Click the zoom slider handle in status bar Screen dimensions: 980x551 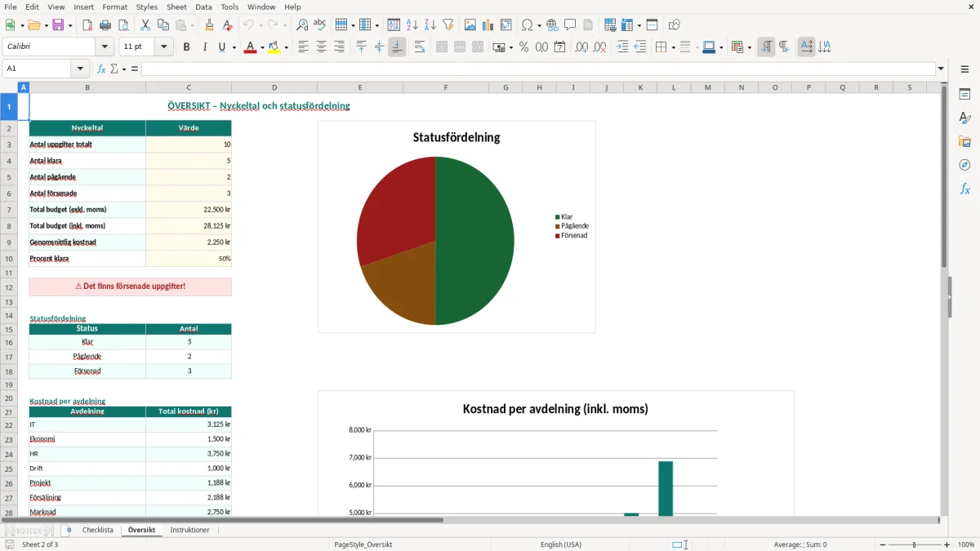click(915, 544)
